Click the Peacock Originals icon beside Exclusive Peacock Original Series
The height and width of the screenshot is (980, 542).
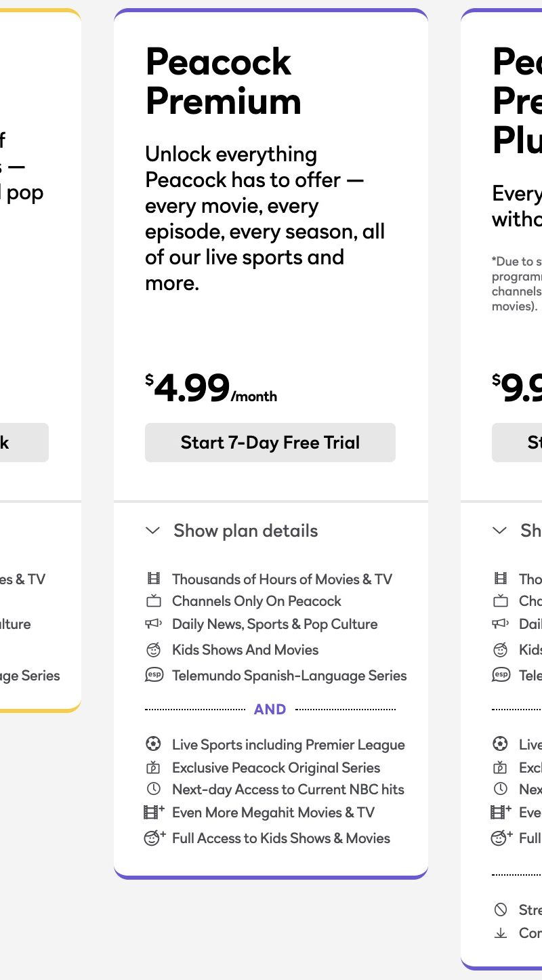point(154,768)
